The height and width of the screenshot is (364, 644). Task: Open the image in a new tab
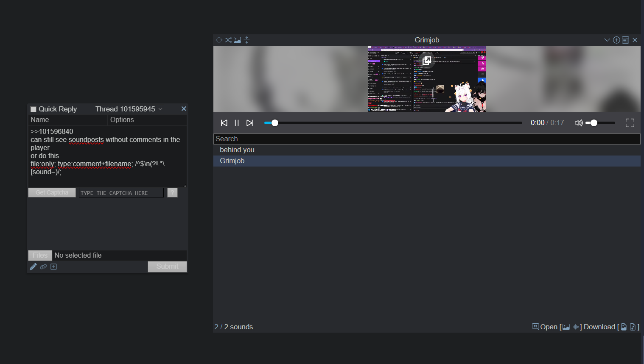[x=566, y=327]
